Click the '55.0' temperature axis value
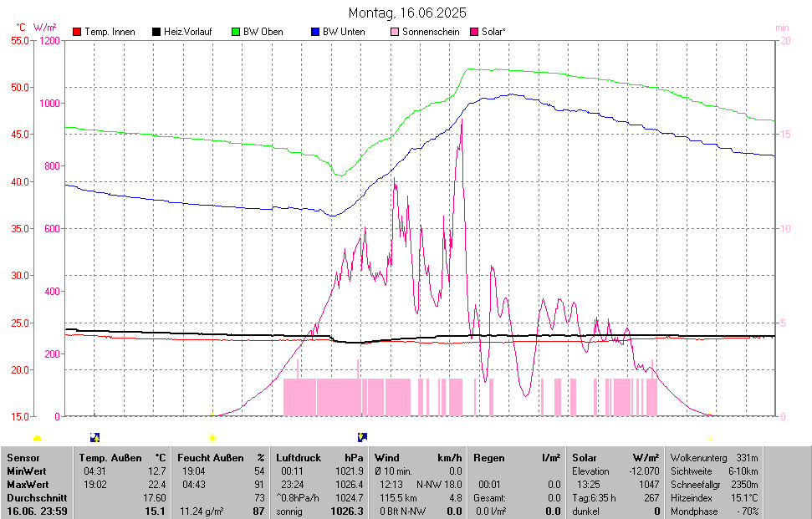The width and height of the screenshot is (812, 519). coord(20,40)
